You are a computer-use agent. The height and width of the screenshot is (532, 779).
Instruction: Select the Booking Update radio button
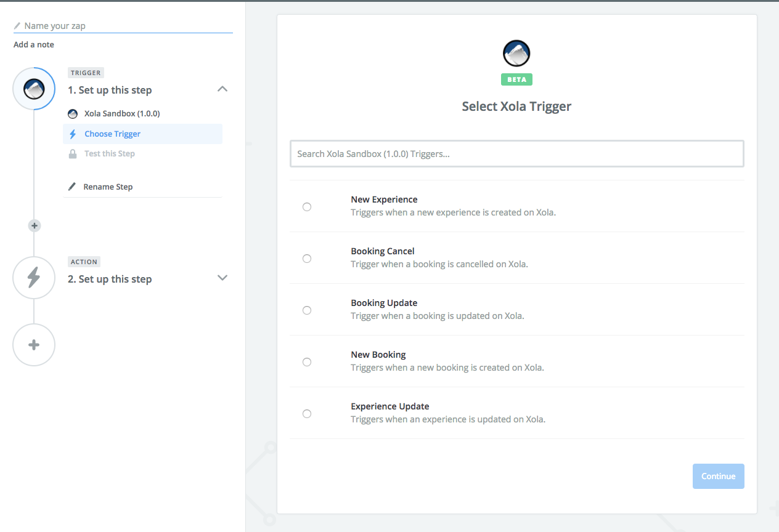[x=307, y=310]
